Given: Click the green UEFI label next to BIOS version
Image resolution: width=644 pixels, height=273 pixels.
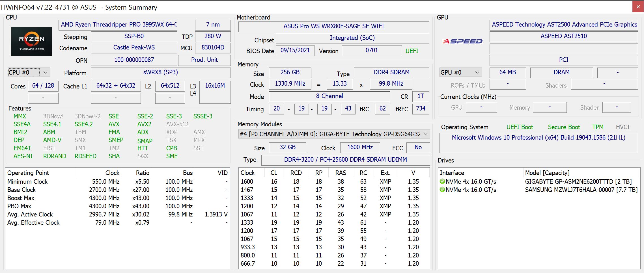Looking at the screenshot, I should click(x=412, y=51).
